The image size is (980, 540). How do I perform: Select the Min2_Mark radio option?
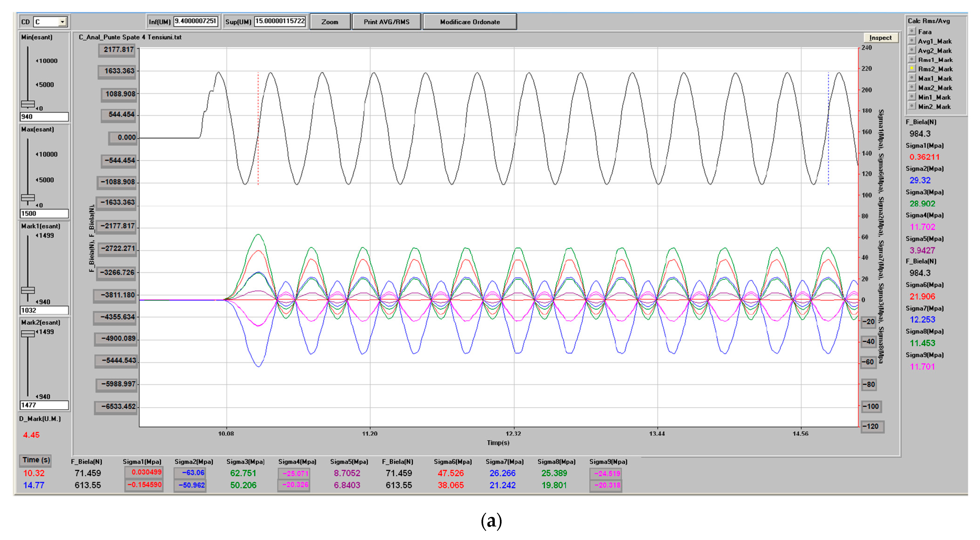coord(912,106)
